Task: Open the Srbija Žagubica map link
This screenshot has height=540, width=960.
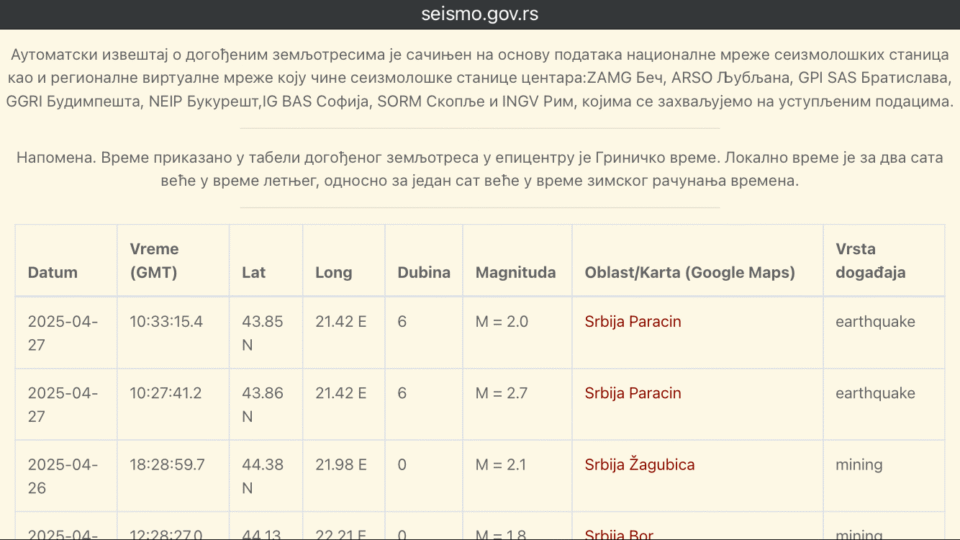Action: [x=639, y=465]
